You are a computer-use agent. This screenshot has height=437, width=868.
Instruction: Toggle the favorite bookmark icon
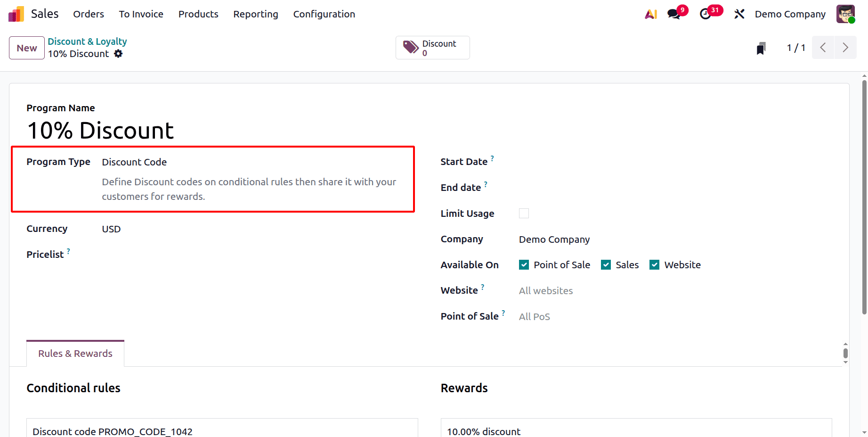pos(761,47)
